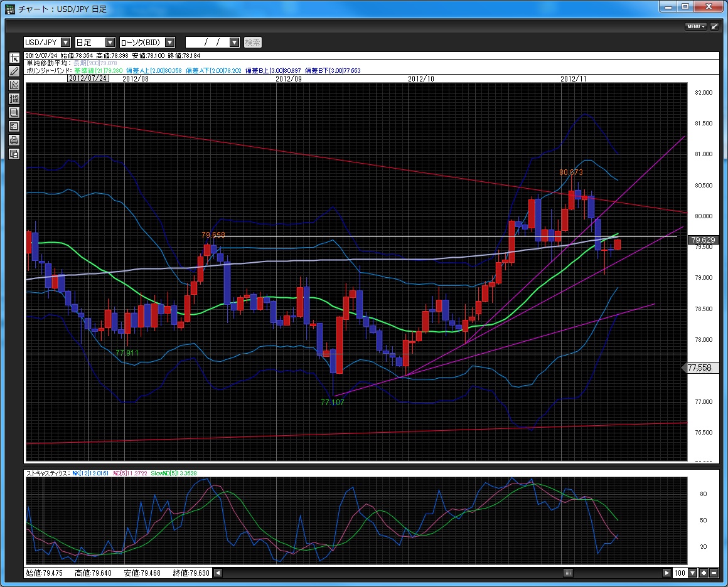Click the 基準線[21]79.280 Bollinger legend
The image size is (728, 587).
point(99,70)
